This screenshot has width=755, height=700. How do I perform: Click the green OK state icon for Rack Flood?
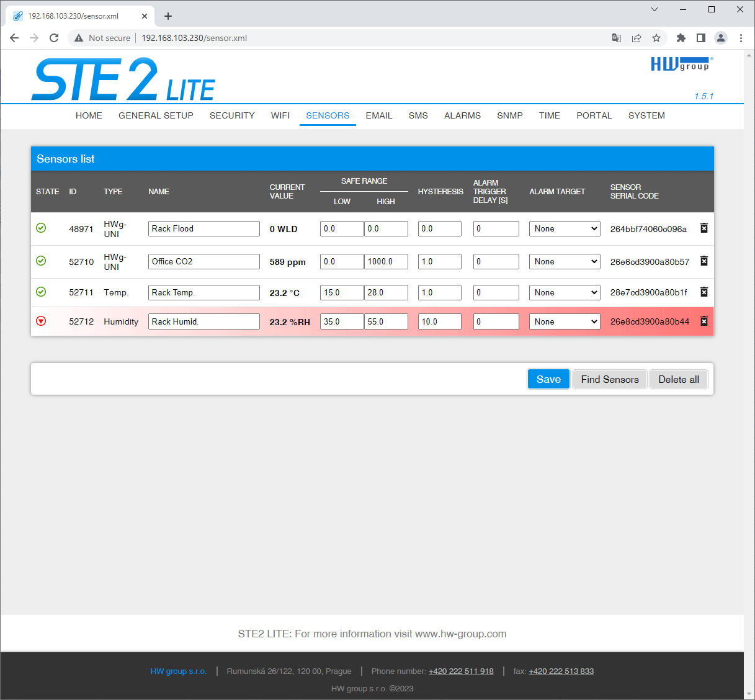tap(41, 228)
